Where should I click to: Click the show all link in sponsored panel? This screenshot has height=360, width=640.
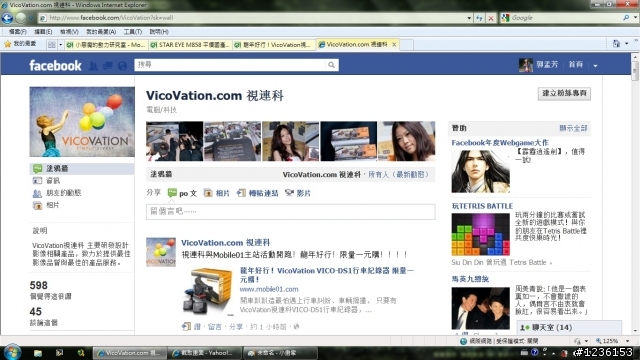coord(573,128)
